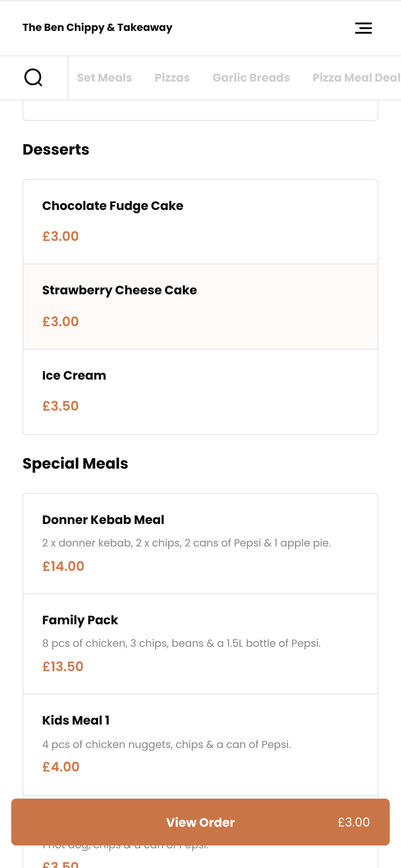Click the Ice Cream £3.50 price
This screenshot has width=401, height=868.
coord(61,406)
